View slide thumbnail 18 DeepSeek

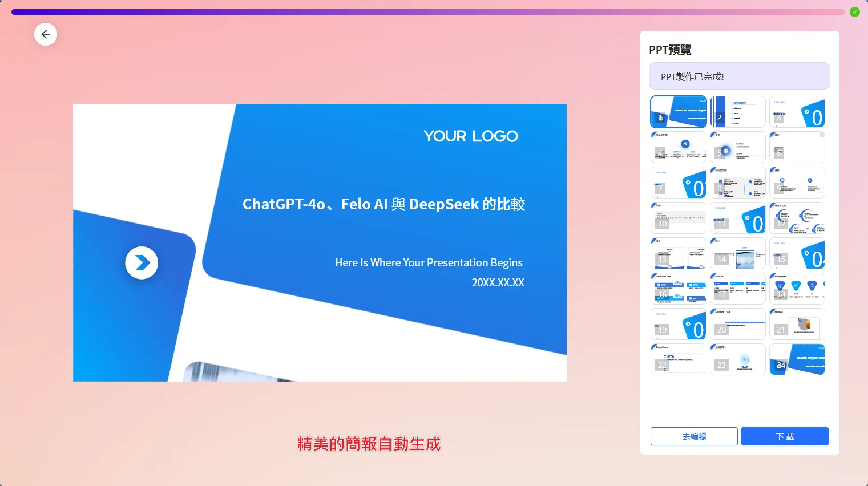pos(797,289)
